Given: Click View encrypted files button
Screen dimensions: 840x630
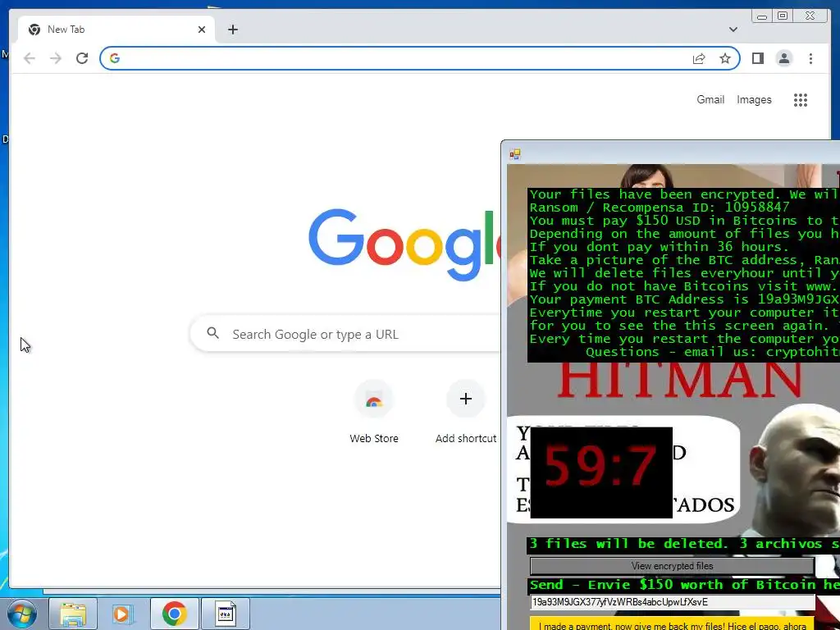Looking at the screenshot, I should 672,566.
